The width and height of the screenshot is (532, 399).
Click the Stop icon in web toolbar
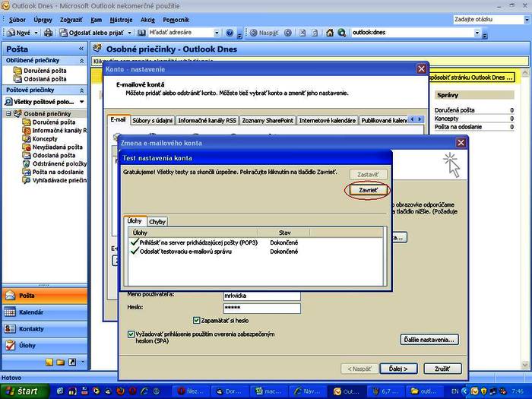click(x=302, y=33)
